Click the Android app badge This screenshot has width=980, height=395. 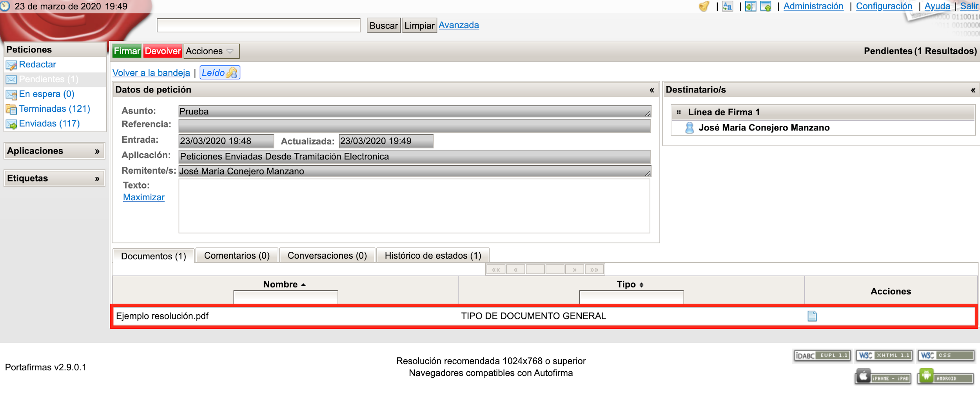coord(945,377)
